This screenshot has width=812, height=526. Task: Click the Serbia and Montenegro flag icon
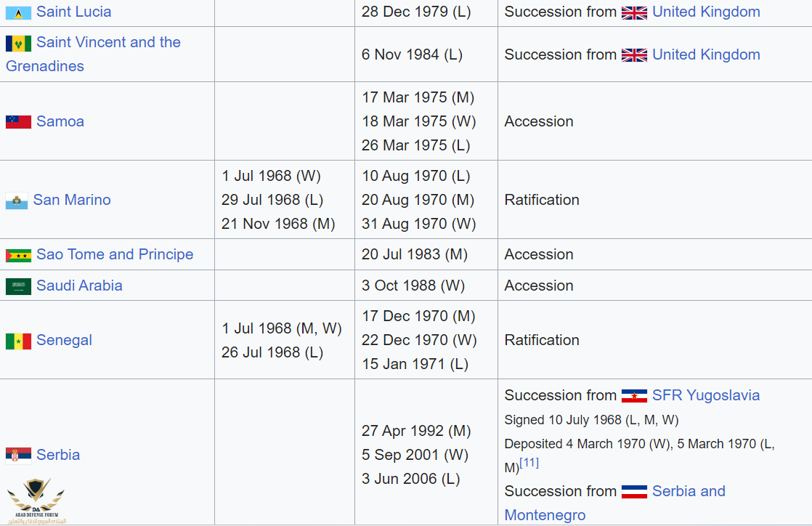634,492
